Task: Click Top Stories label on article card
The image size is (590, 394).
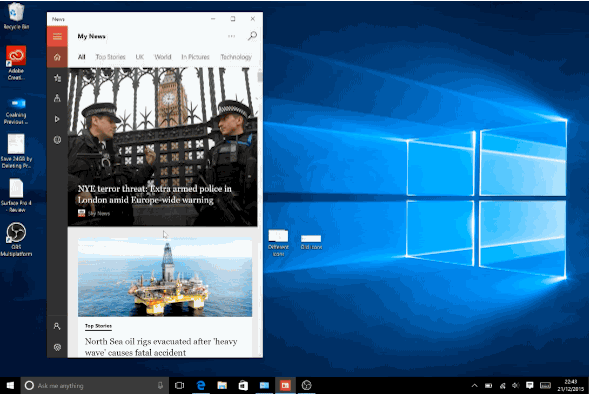Action: pos(98,326)
